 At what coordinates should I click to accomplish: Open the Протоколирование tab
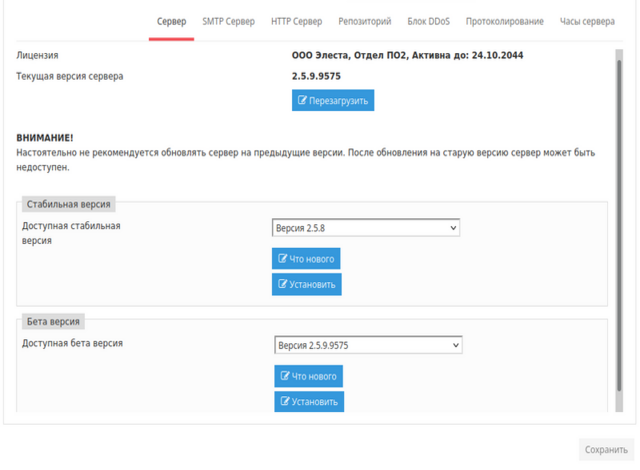pos(505,21)
